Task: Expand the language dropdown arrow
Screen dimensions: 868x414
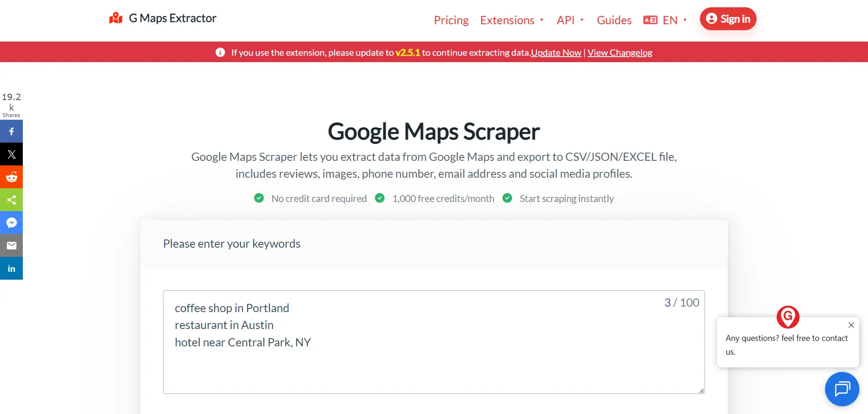Action: pos(685,20)
